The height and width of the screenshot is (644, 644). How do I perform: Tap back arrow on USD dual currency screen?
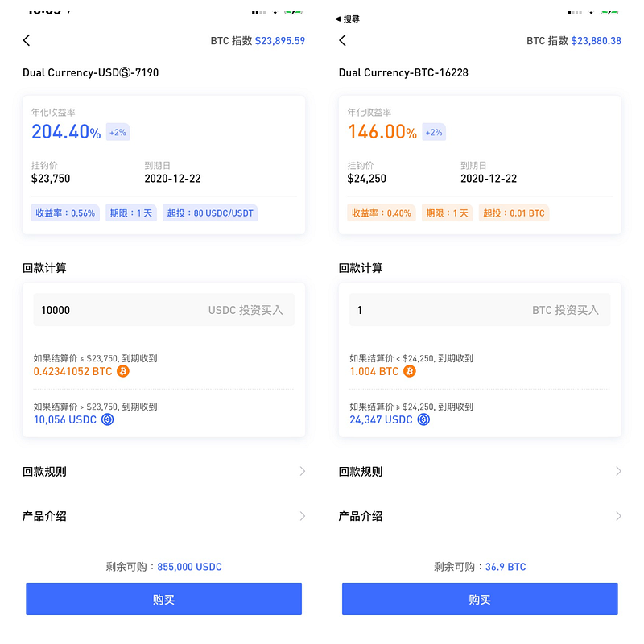click(x=27, y=40)
